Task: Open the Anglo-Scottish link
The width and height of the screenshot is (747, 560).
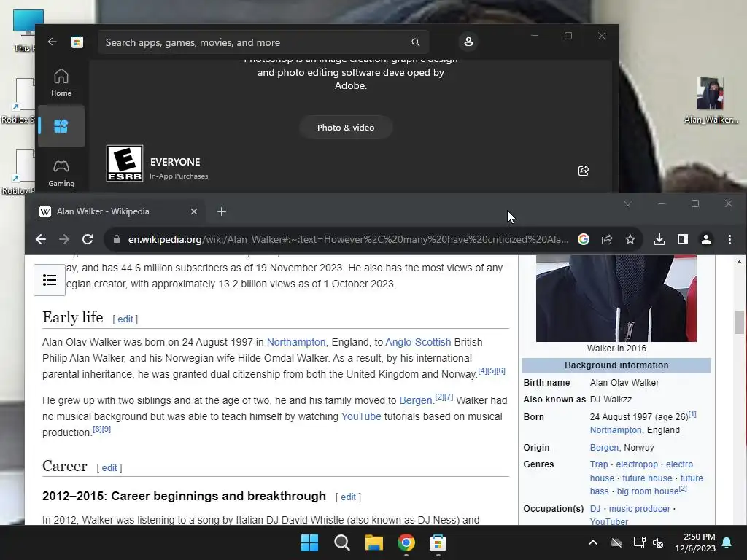Action: [x=418, y=342]
